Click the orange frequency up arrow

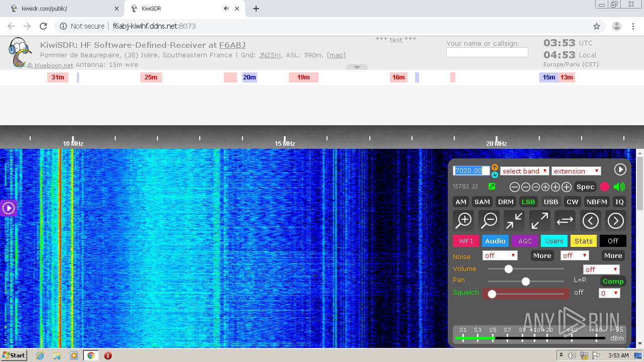point(495,167)
